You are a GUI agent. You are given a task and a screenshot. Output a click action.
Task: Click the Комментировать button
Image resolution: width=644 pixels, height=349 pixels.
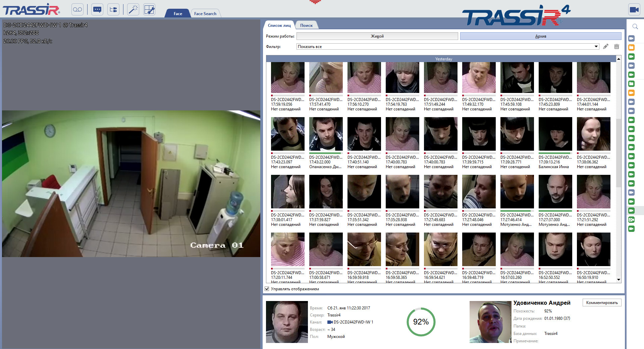pos(601,302)
